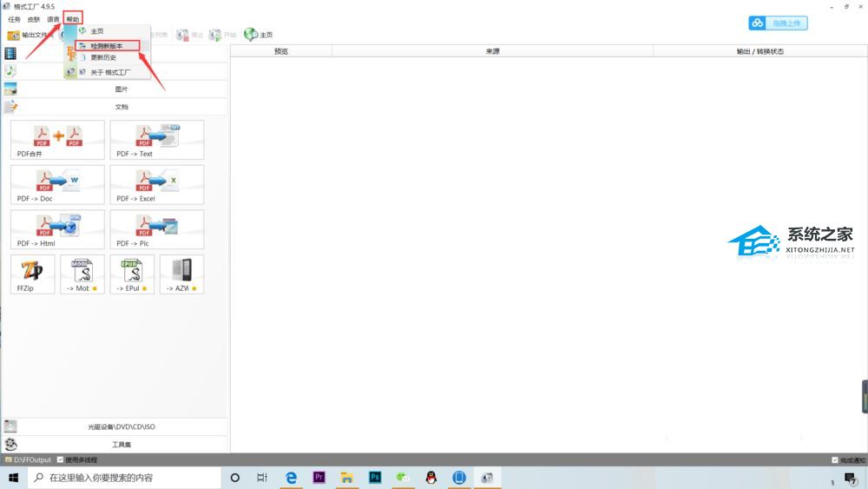This screenshot has height=489, width=868.
Task: Choose the -> EPub ebook converter
Action: click(132, 274)
